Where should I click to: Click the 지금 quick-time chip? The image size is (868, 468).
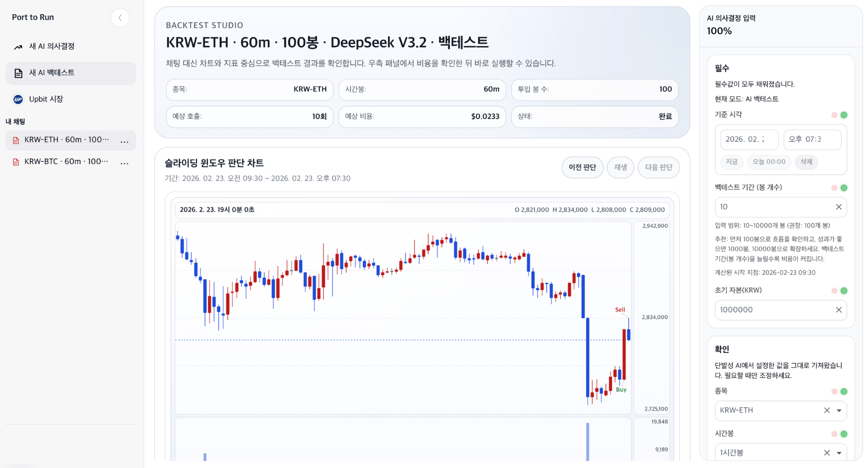[731, 162]
